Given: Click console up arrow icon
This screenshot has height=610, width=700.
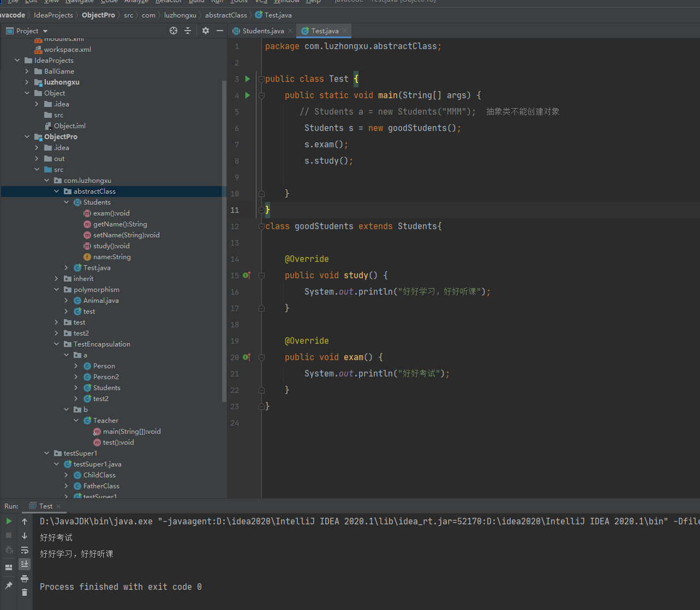Looking at the screenshot, I should pyautogui.click(x=25, y=522).
